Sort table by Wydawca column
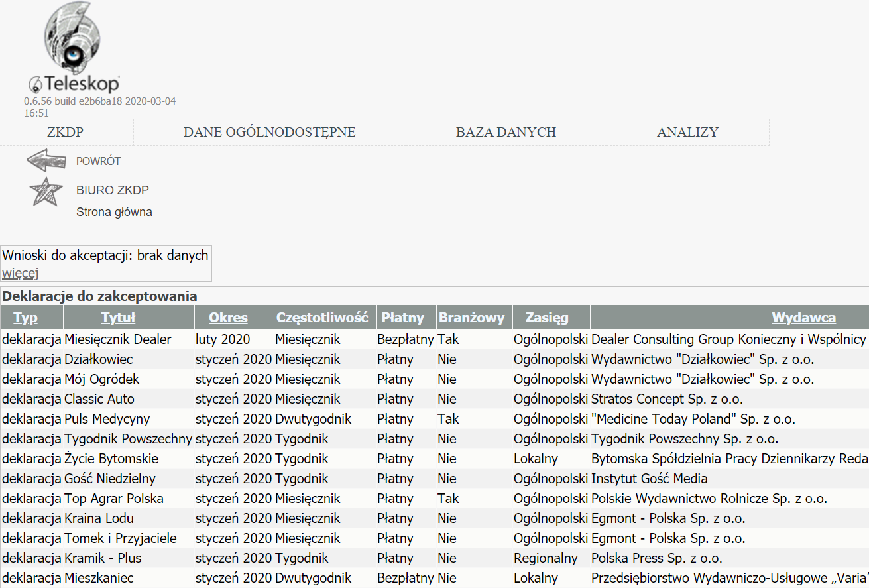Viewport: 869px width, 588px height. point(803,318)
